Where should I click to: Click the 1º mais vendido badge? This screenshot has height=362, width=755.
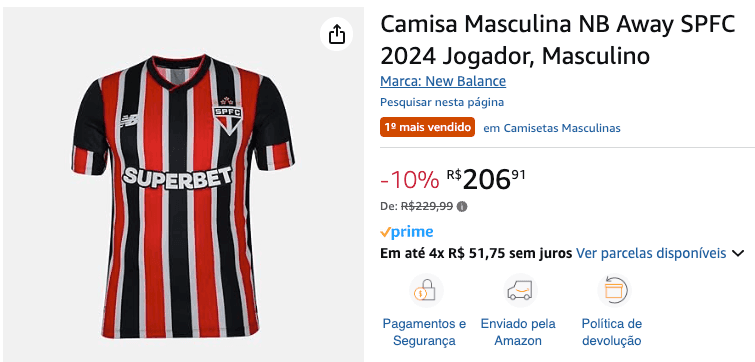[x=427, y=128]
